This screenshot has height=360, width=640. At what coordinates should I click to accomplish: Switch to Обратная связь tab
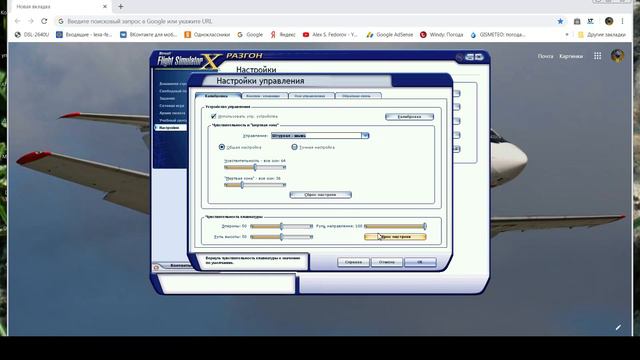click(x=358, y=96)
